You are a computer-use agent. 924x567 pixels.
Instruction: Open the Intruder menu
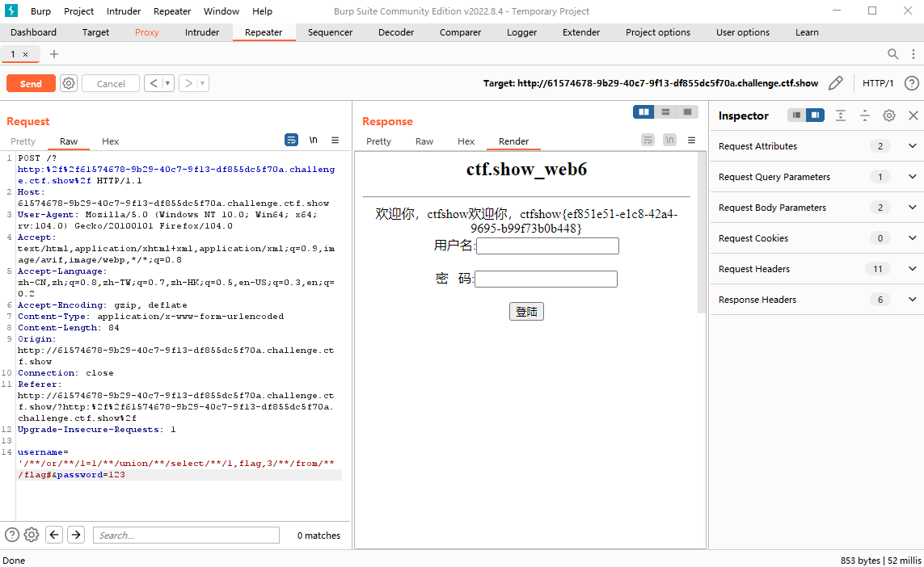pyautogui.click(x=124, y=11)
